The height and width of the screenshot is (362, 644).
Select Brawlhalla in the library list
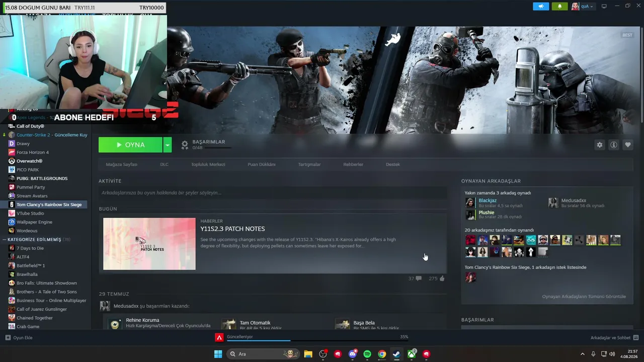27,275
